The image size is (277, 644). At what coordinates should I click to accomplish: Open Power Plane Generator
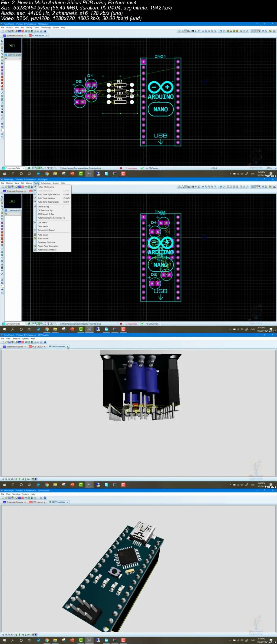pos(52,246)
